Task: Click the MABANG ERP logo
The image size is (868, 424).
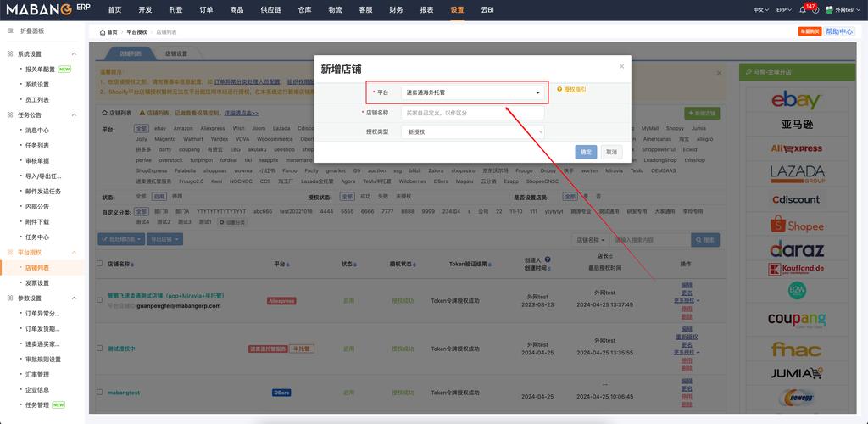Action: point(48,9)
